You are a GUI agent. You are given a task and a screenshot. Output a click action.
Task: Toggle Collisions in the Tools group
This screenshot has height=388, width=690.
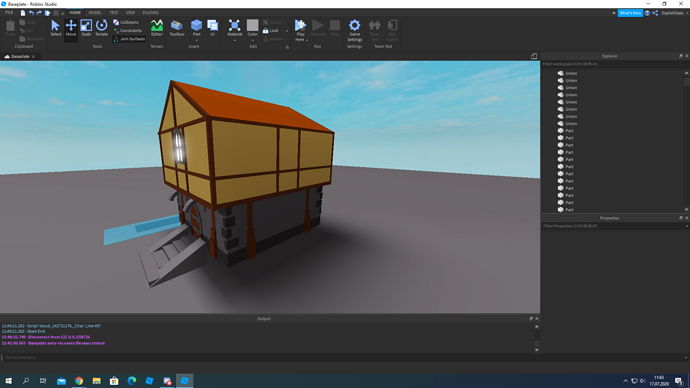pos(126,22)
